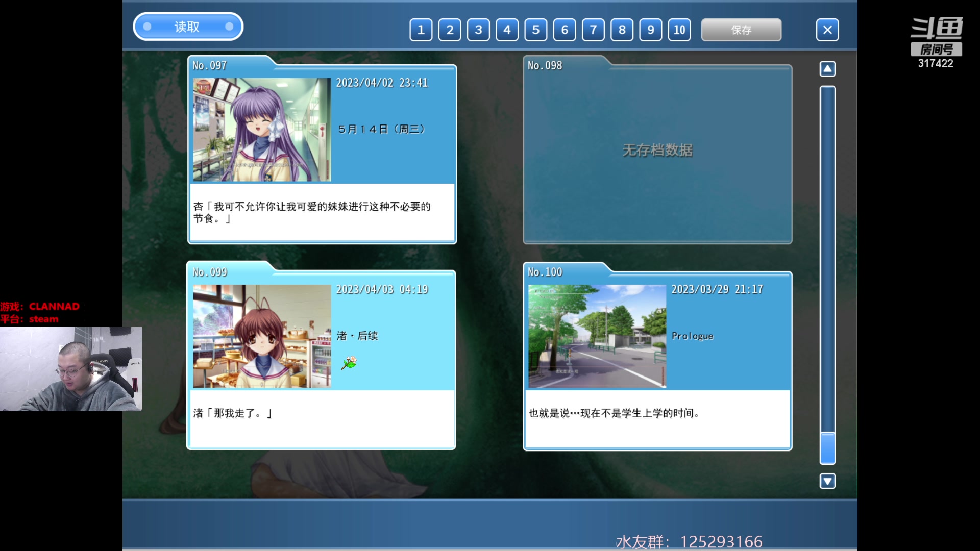Click the scroll down arrow icon
This screenshot has width=980, height=551.
pyautogui.click(x=827, y=480)
